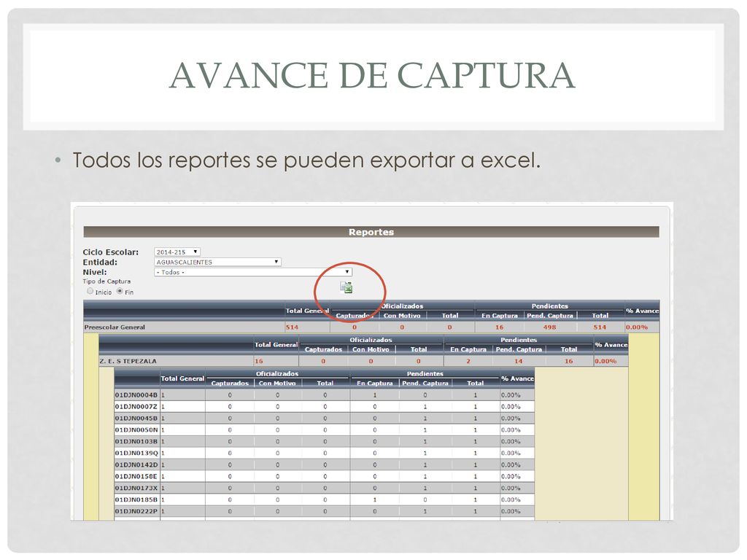
Task: Click school code 01DJN0103B
Action: click(136, 441)
